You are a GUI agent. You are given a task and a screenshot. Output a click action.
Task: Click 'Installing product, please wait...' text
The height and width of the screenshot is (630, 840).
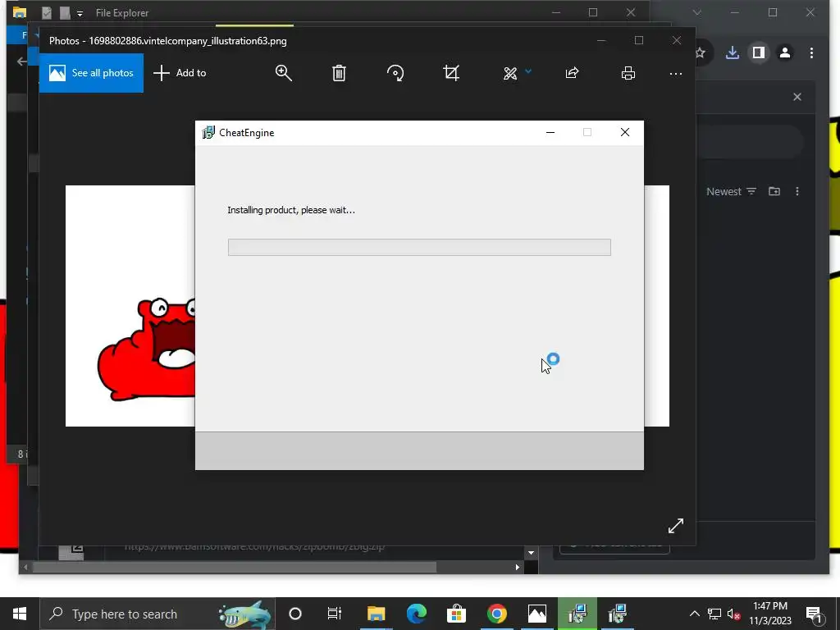[x=291, y=210]
